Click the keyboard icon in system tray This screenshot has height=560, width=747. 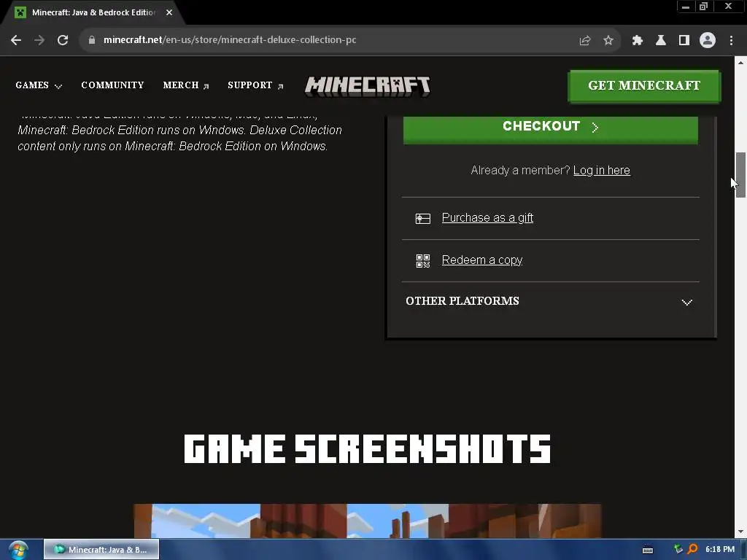648,550
